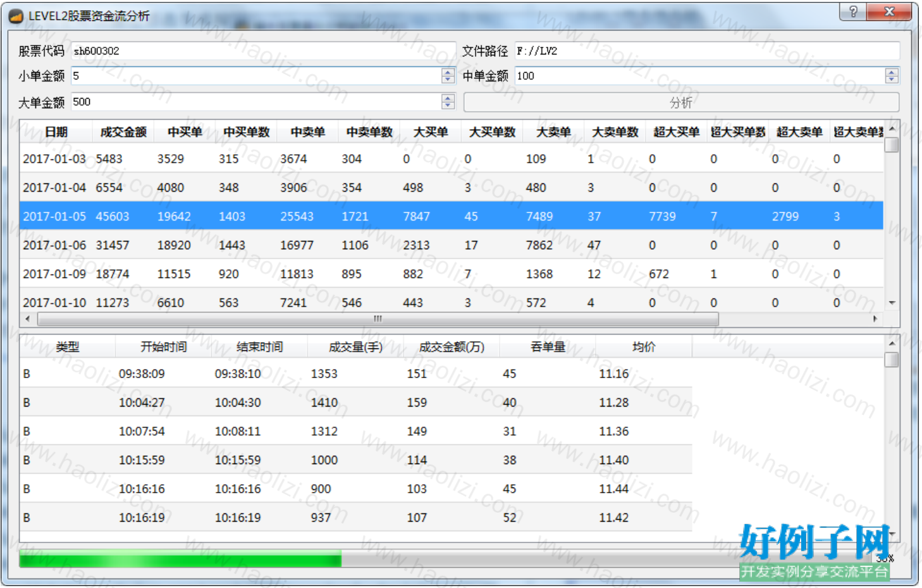This screenshot has width=922, height=588.
Task: Click the 中买单 column header
Action: pyautogui.click(x=185, y=132)
